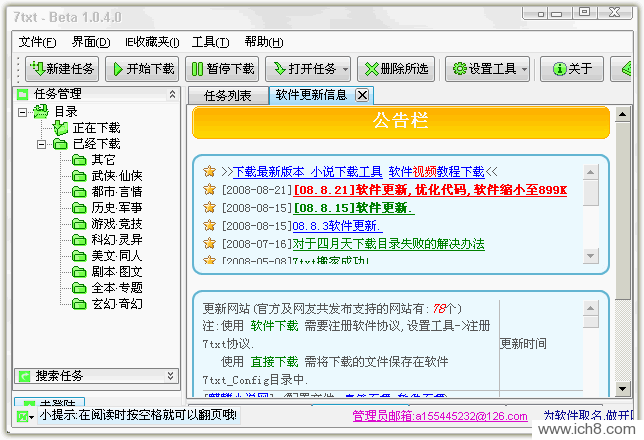
Task: Click the administrator email link
Action: tap(438, 415)
